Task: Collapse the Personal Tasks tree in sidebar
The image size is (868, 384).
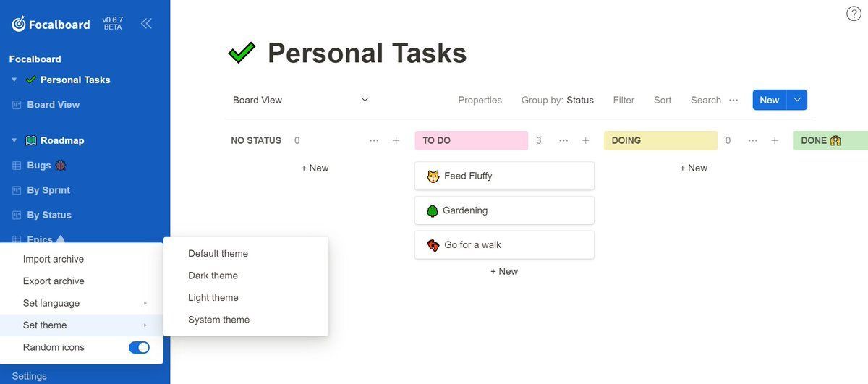Action: (14, 80)
